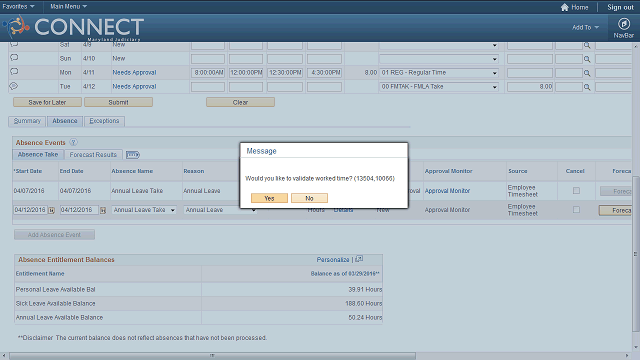This screenshot has height=360, width=640.
Task: Switch to Exceptions tab
Action: tap(104, 121)
